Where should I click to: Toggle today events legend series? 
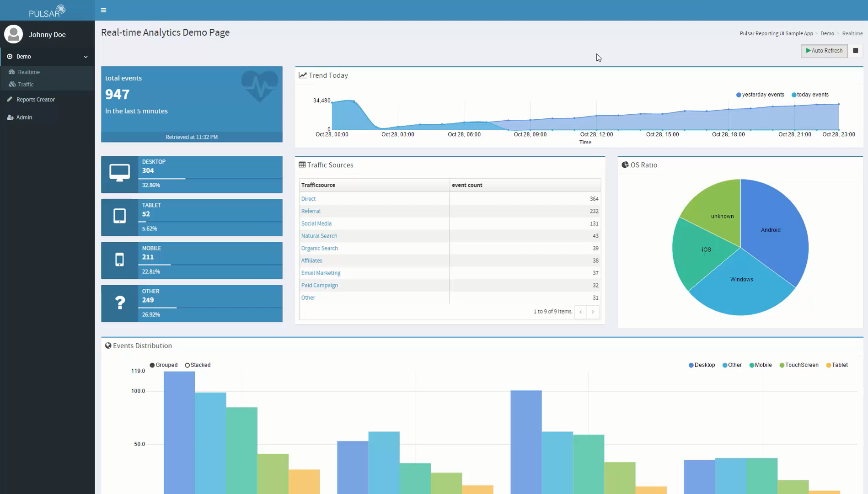pyautogui.click(x=809, y=95)
